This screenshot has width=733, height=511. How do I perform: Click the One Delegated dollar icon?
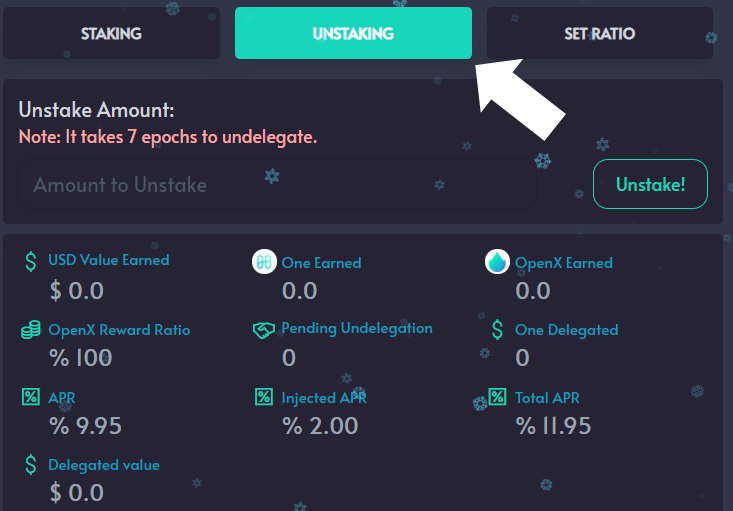pos(497,330)
